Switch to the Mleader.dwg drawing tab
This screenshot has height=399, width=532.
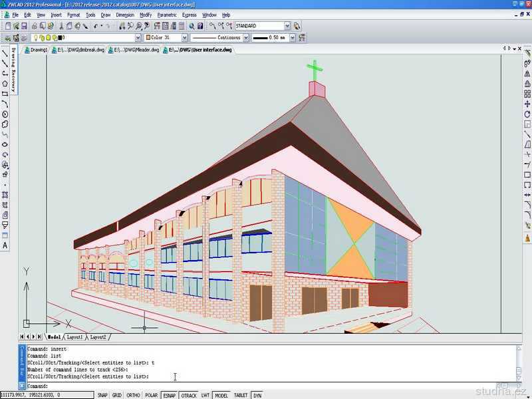[136, 50]
